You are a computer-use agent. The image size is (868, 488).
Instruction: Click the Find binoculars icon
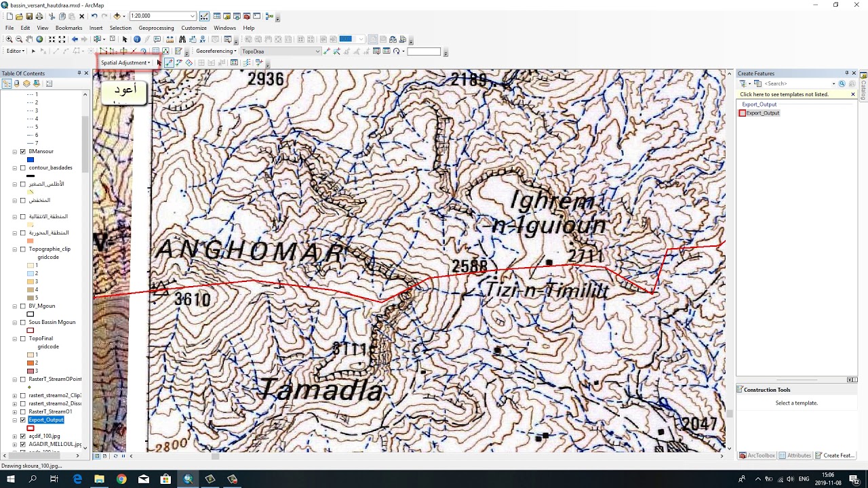[182, 39]
